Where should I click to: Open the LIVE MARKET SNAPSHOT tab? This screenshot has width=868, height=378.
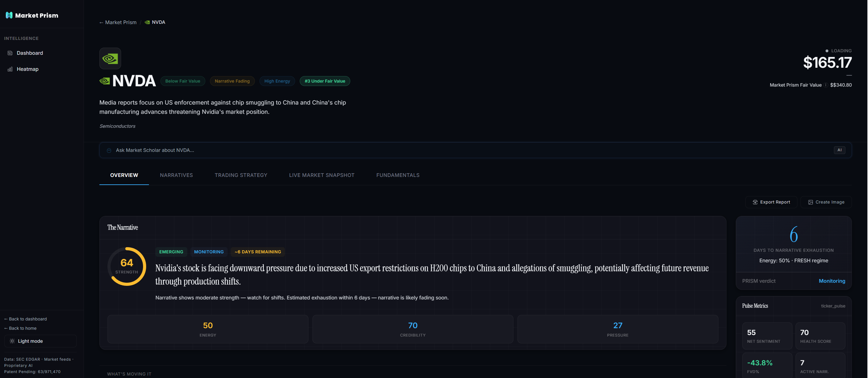click(321, 175)
